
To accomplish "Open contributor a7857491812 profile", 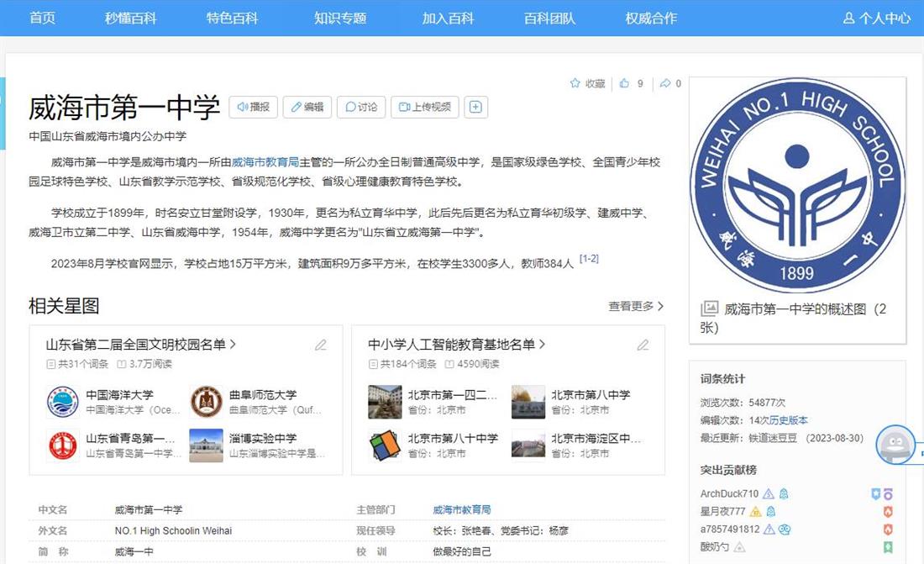I will (730, 530).
